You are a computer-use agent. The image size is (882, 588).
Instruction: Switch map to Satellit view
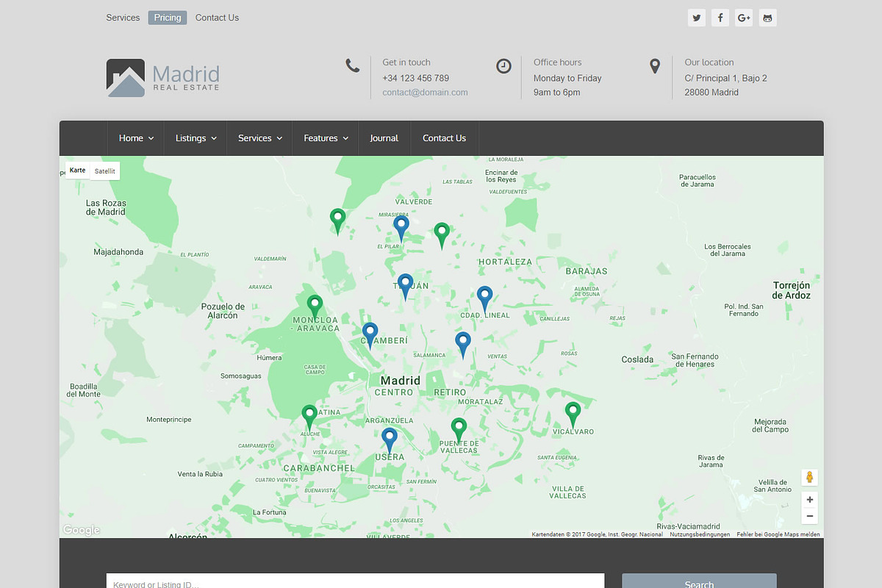click(x=104, y=171)
